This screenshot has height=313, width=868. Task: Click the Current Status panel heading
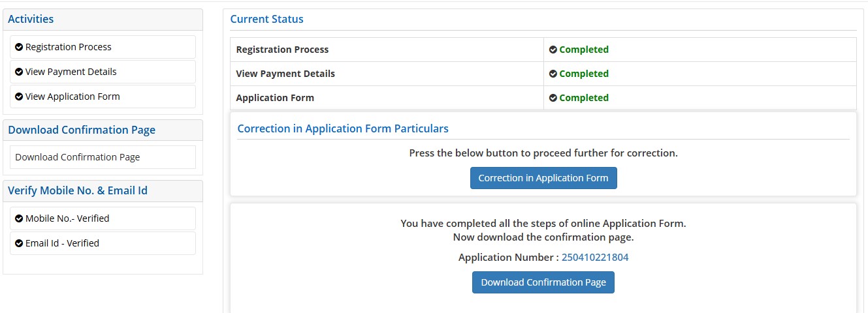[x=266, y=19]
